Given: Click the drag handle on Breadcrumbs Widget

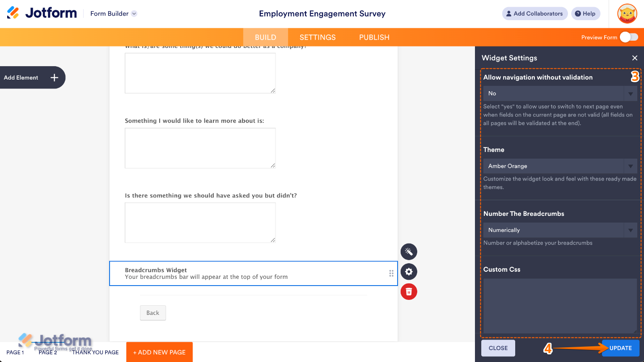Looking at the screenshot, I should point(391,274).
